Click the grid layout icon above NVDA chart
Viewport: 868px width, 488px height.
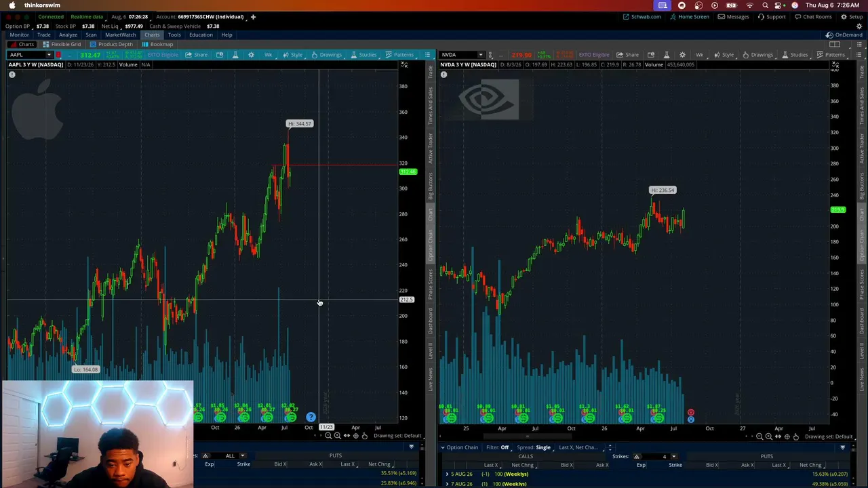835,44
